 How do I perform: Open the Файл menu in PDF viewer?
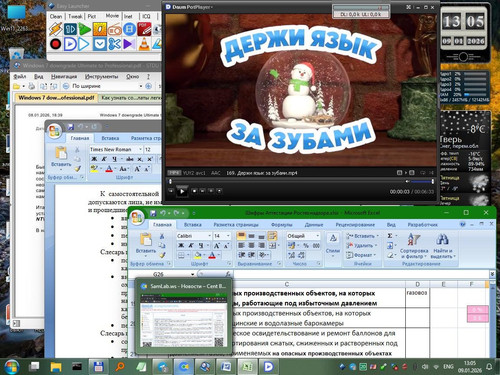20,77
